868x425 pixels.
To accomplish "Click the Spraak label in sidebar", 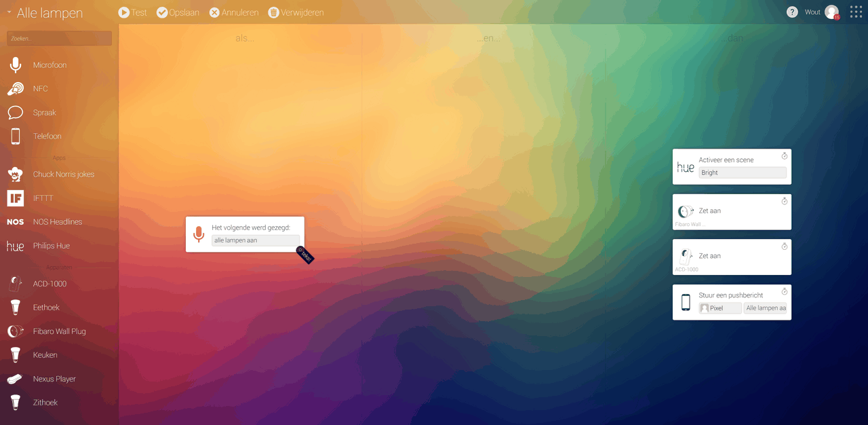I will [45, 113].
